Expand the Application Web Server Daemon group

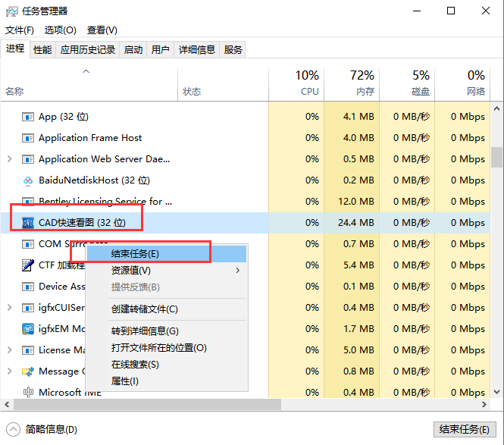[9, 159]
